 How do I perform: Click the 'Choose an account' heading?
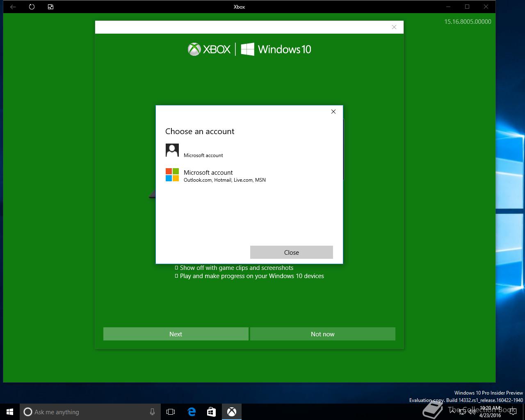(200, 131)
